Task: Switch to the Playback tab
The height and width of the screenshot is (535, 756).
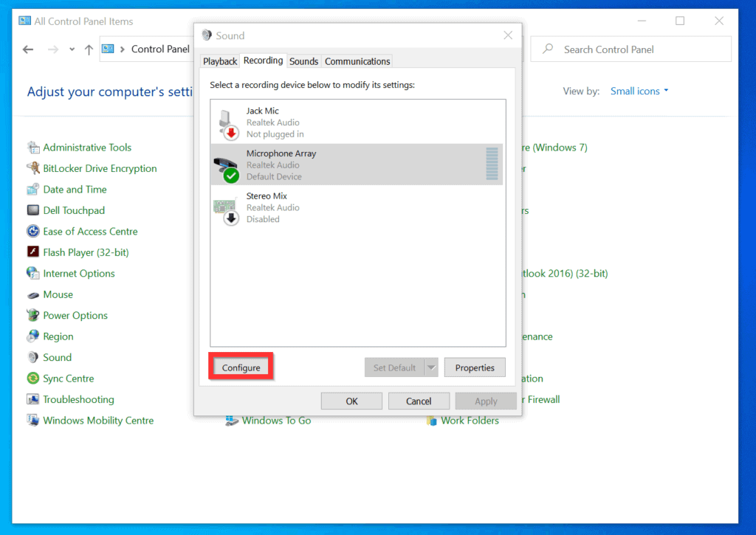Action: pyautogui.click(x=219, y=61)
